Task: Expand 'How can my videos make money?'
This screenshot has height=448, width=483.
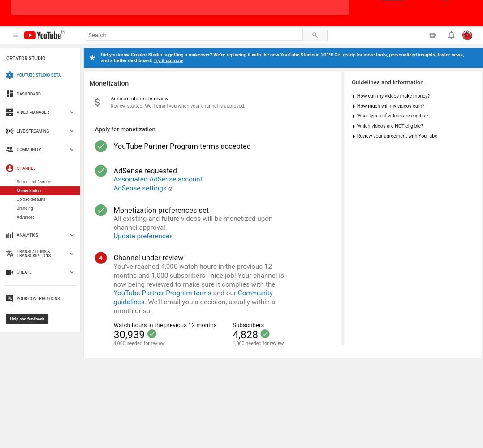Action: point(391,96)
